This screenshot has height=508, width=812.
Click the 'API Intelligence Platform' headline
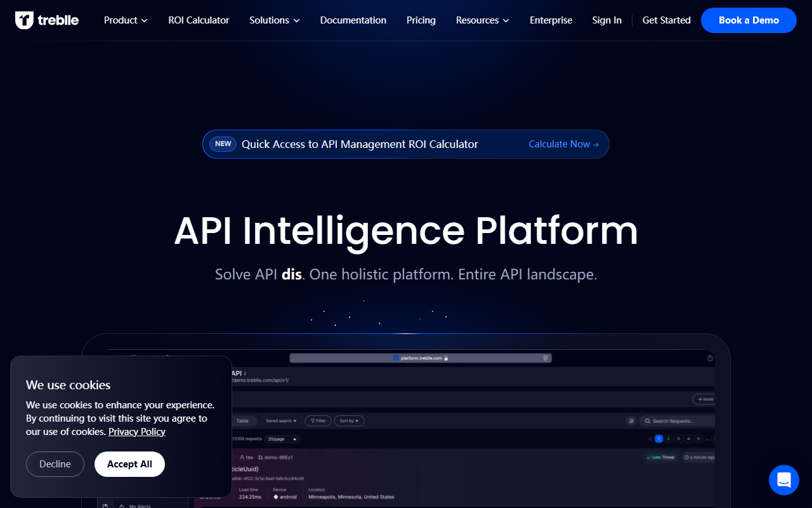pos(406,231)
